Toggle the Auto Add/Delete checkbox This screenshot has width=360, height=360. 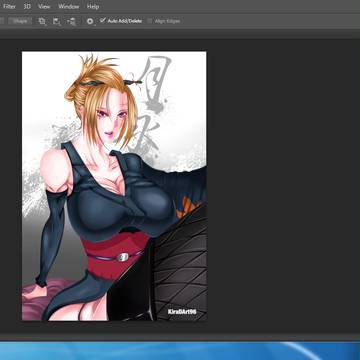coord(103,21)
